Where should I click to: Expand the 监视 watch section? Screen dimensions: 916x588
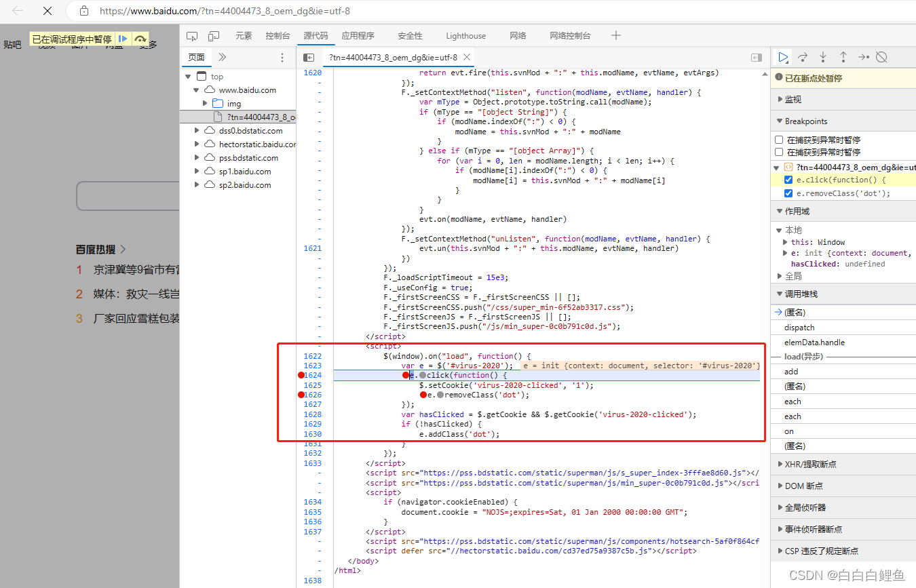(780, 100)
